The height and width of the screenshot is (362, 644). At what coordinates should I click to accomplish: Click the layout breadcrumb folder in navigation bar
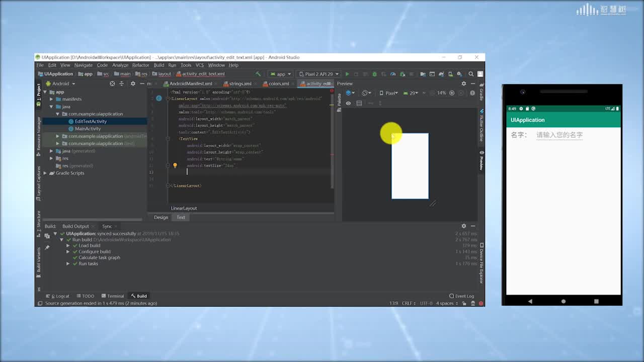[161, 74]
